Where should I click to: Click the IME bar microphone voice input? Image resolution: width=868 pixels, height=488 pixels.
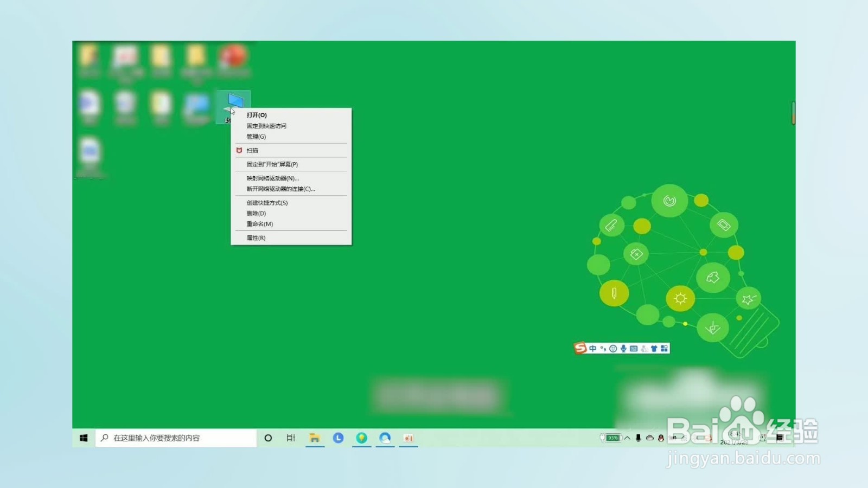623,349
